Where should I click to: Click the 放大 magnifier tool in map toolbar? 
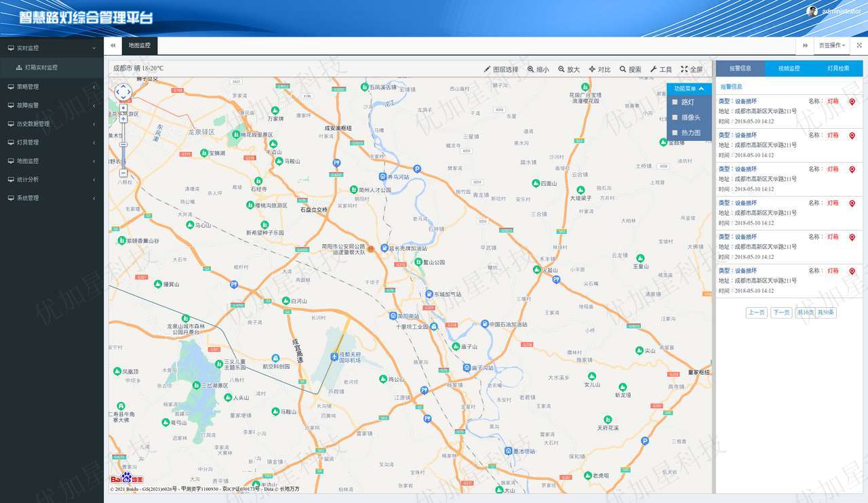pyautogui.click(x=569, y=69)
